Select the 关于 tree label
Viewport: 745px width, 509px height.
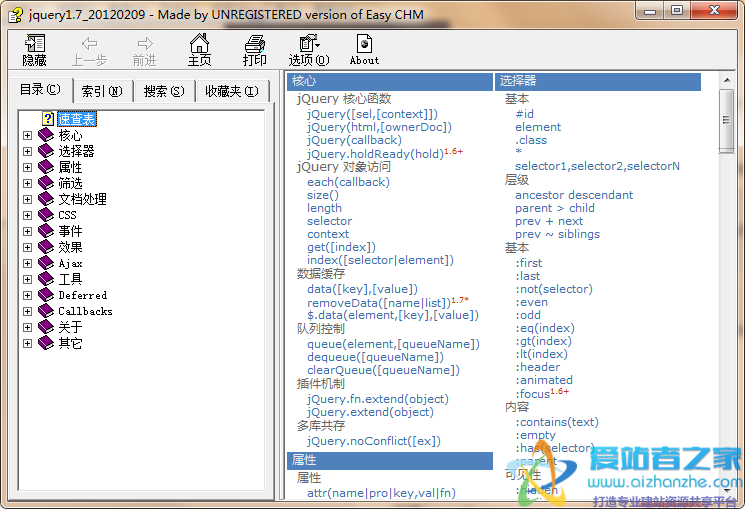[x=70, y=327]
